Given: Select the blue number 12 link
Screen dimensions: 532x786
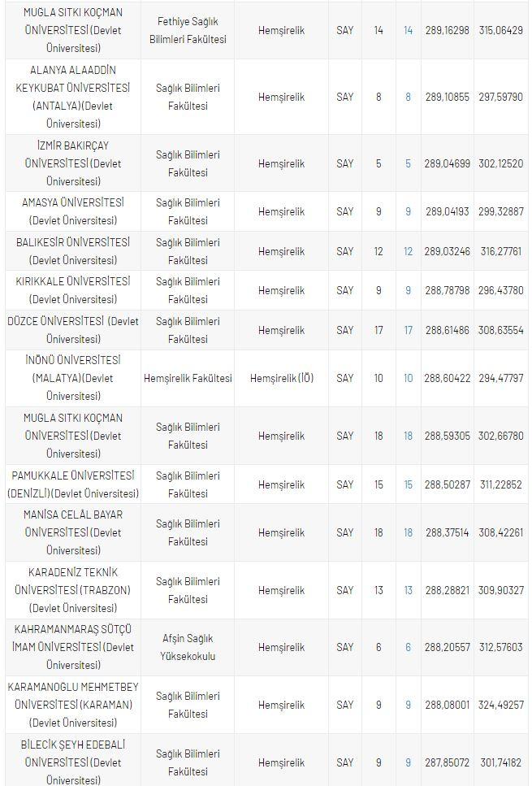Looking at the screenshot, I should click(408, 251).
